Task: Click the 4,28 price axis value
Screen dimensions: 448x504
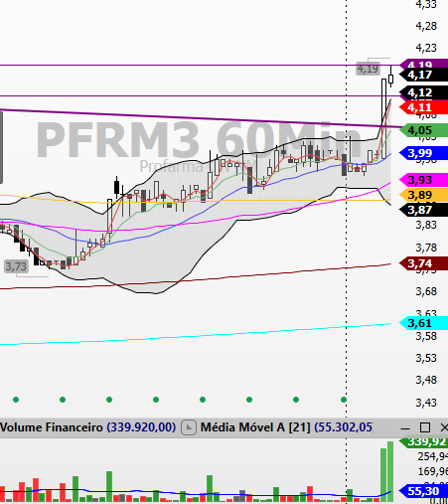Action: pyautogui.click(x=426, y=26)
